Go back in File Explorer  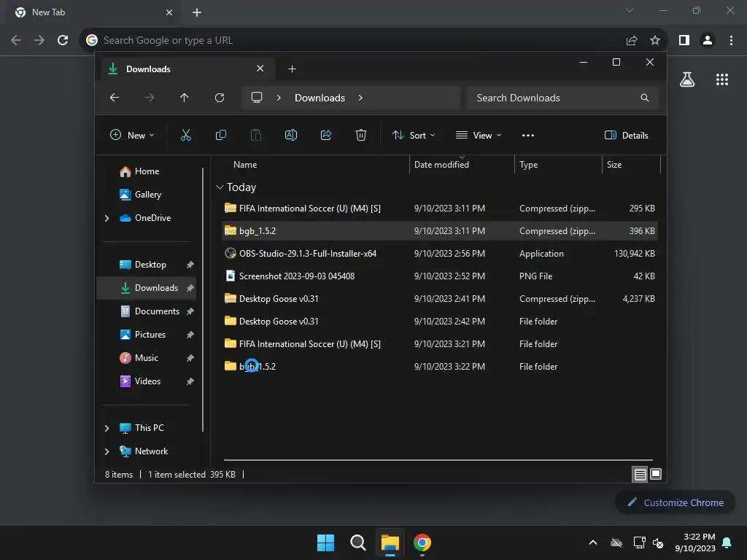[x=115, y=98]
